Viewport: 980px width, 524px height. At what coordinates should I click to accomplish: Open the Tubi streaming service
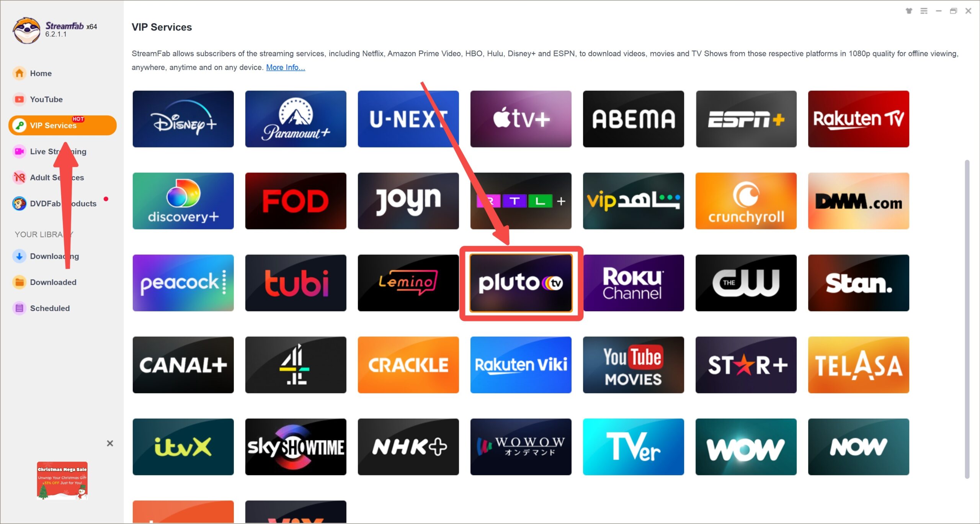pyautogui.click(x=296, y=283)
